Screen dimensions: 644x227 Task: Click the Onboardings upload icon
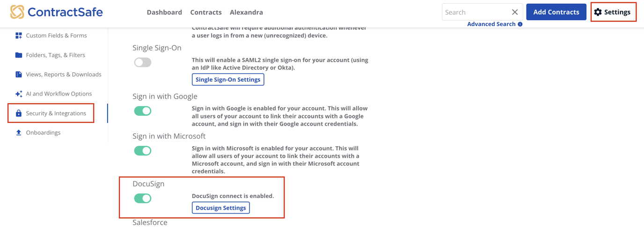[19, 133]
